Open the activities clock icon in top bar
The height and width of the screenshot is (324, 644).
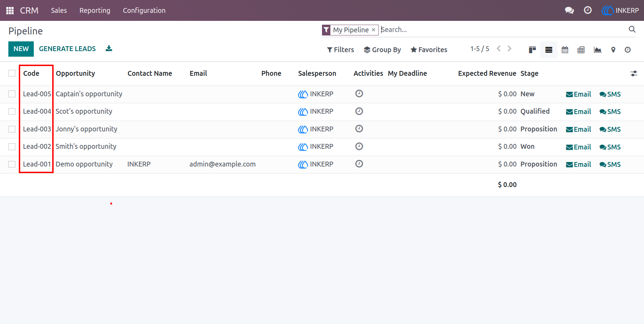pos(588,10)
